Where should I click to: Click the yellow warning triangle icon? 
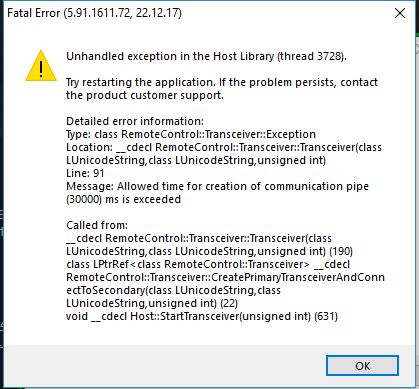41,66
